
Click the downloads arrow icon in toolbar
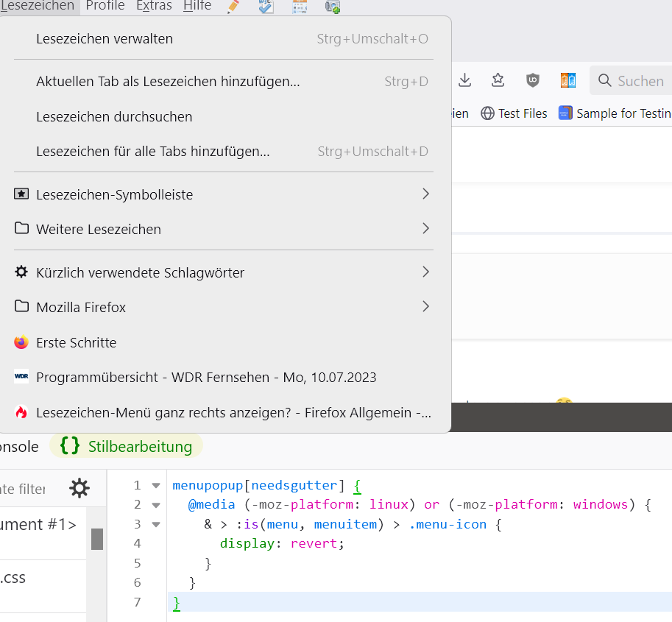464,80
